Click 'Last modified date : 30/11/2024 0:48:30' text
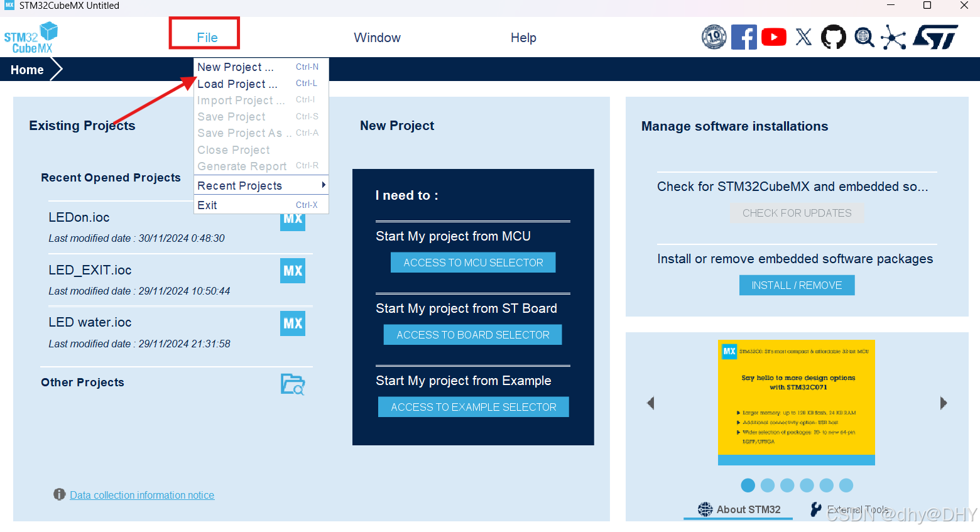 point(136,238)
